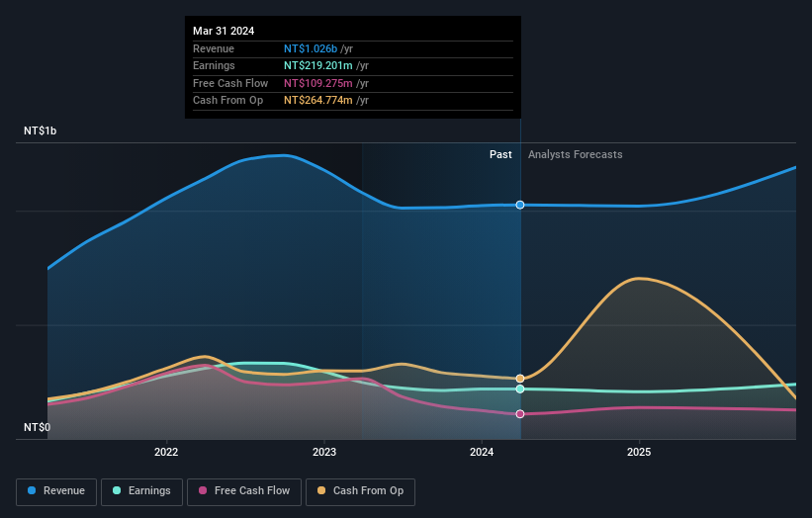812x518 pixels.
Task: Click the NT$1b y-axis label
Action: tap(40, 130)
